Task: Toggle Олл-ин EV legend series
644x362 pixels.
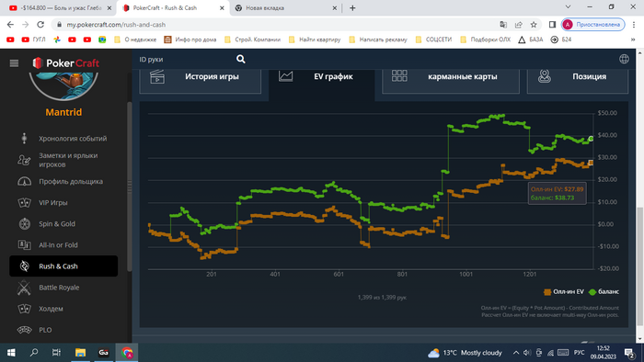Action: 563,292
